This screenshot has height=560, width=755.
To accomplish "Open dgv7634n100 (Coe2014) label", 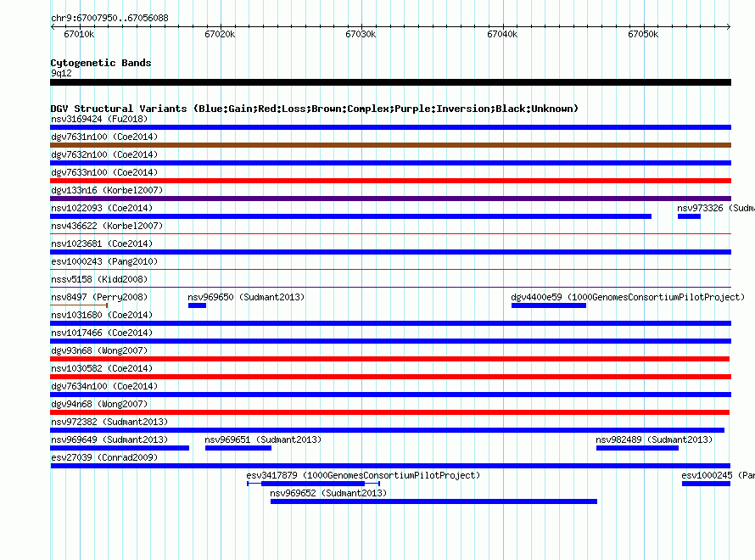I will pyautogui.click(x=104, y=386).
